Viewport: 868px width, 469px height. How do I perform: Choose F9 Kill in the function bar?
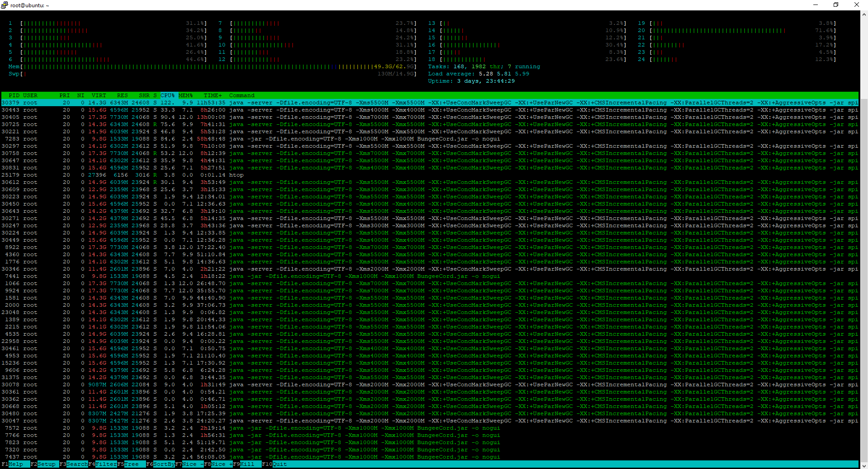coord(247,464)
